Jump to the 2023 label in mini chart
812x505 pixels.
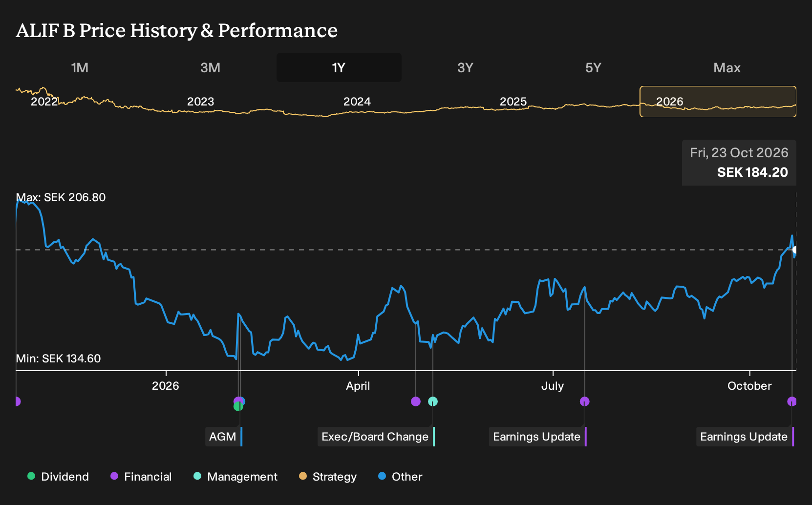(x=200, y=102)
